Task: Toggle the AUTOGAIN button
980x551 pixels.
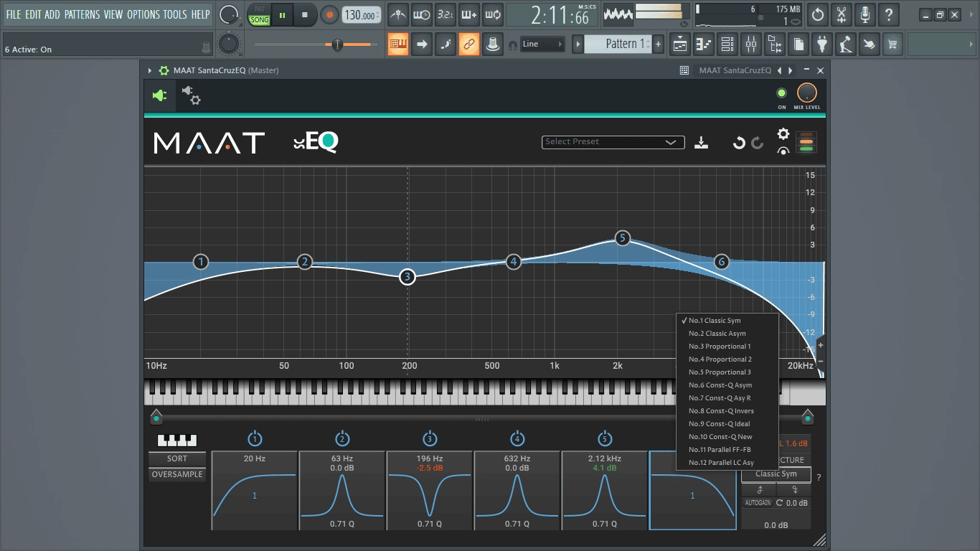Action: (757, 503)
